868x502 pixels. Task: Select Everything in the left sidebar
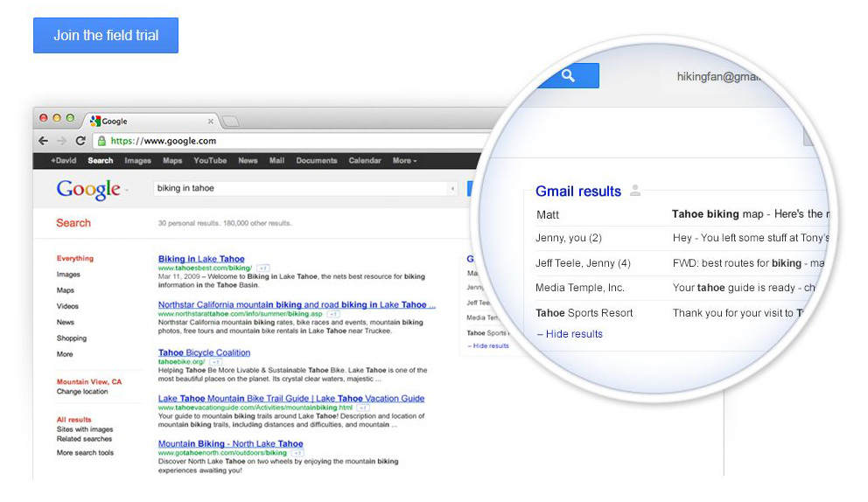[74, 259]
